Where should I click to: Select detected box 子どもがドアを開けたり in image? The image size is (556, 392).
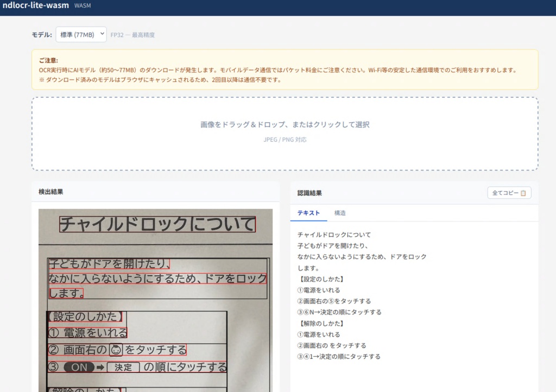pos(109,264)
